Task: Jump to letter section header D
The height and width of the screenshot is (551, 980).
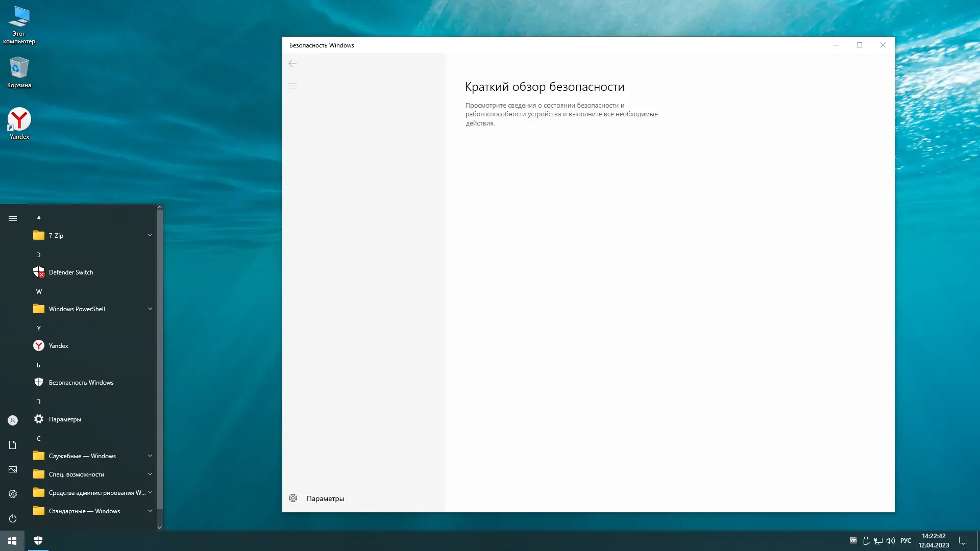Action: click(x=38, y=255)
